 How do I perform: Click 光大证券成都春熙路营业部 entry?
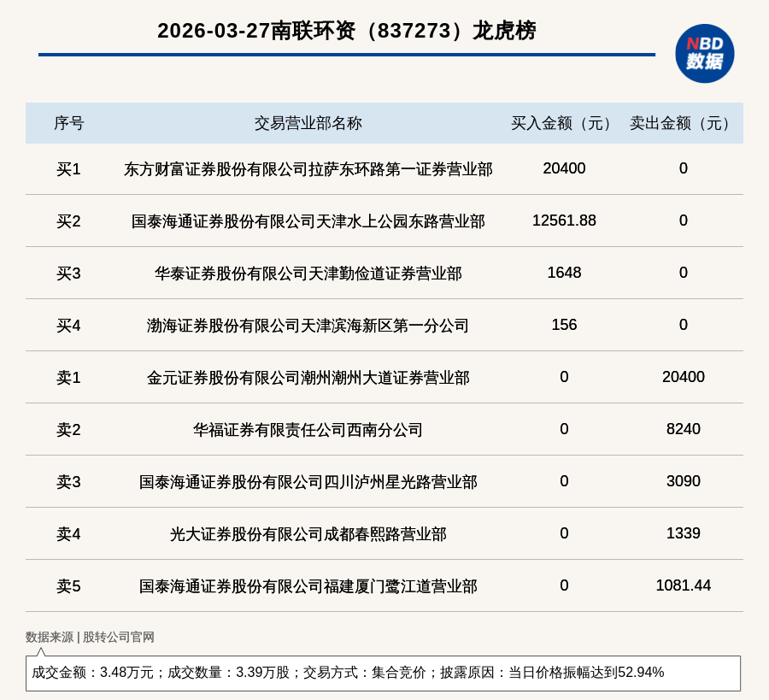(308, 534)
